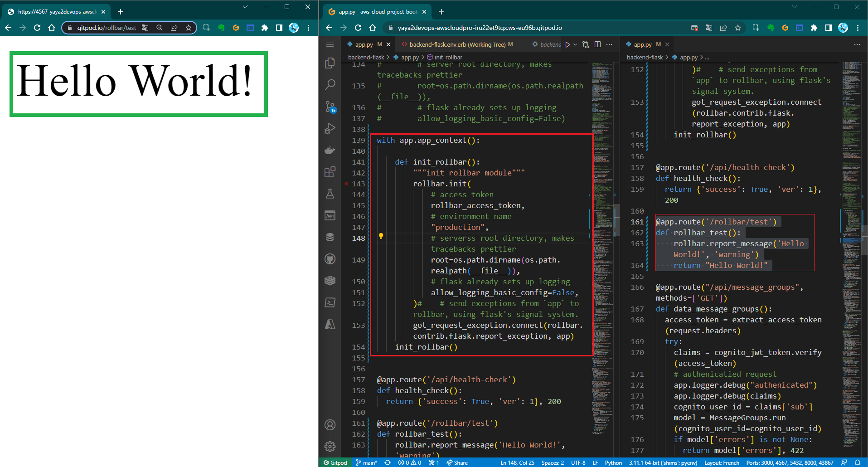Change the LF end-of-line sequence
Screen dimensions: 868x467
[x=595, y=462]
